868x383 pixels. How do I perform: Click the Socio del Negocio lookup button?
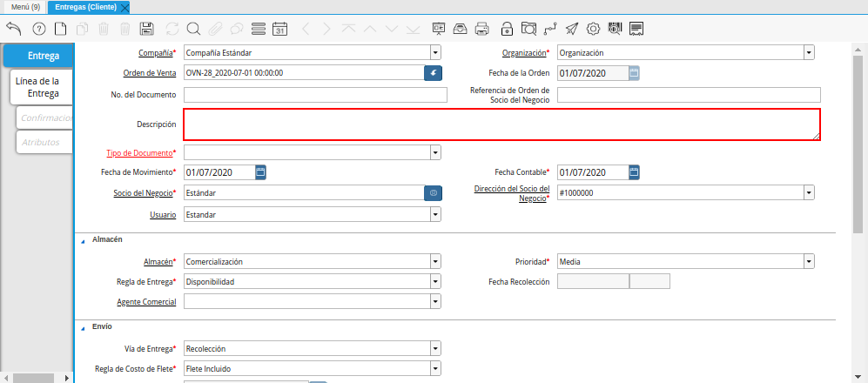pyautogui.click(x=433, y=193)
